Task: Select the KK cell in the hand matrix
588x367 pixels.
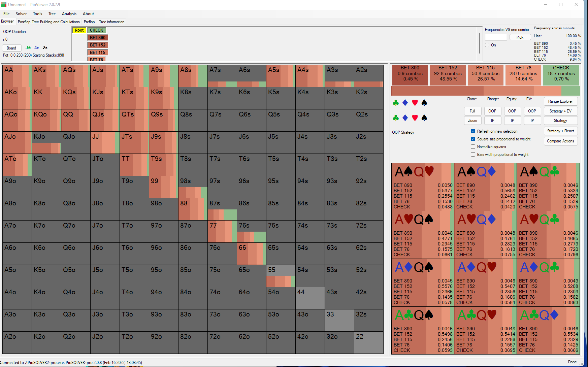Action: coord(46,98)
